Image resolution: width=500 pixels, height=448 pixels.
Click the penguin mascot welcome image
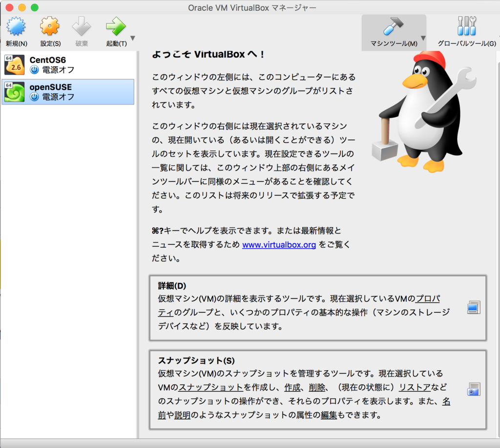coord(423,112)
